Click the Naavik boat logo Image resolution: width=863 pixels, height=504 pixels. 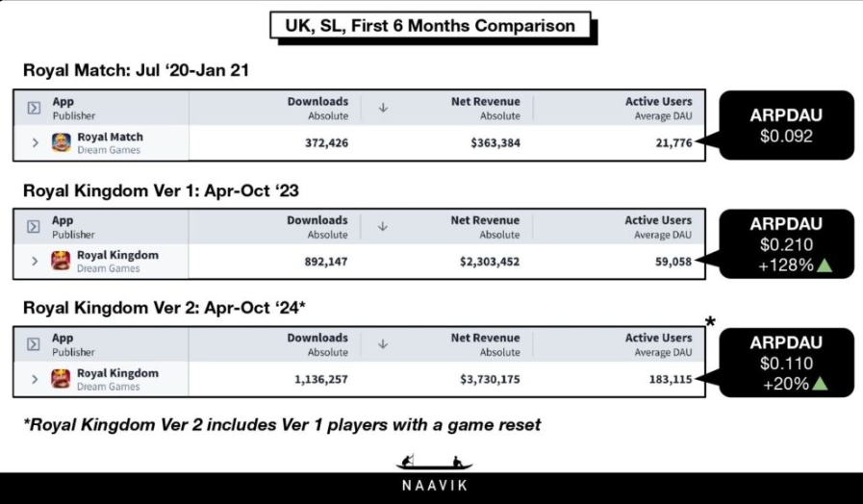pos(434,463)
